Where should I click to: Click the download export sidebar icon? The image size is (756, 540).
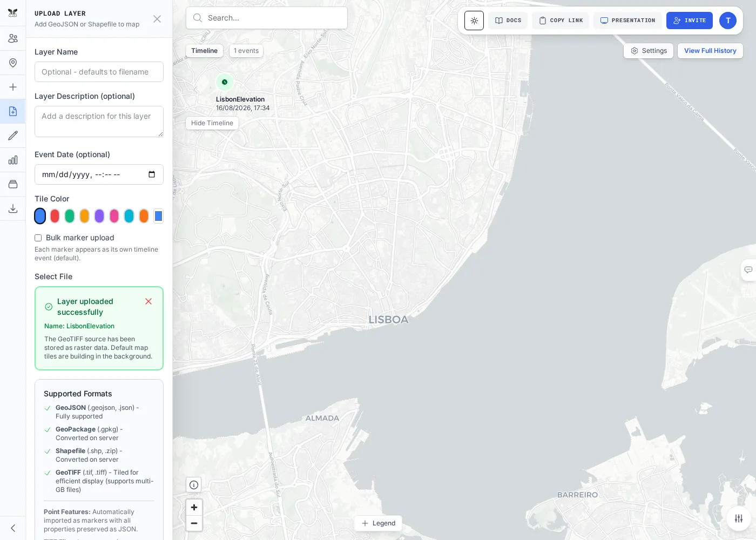[x=13, y=208]
